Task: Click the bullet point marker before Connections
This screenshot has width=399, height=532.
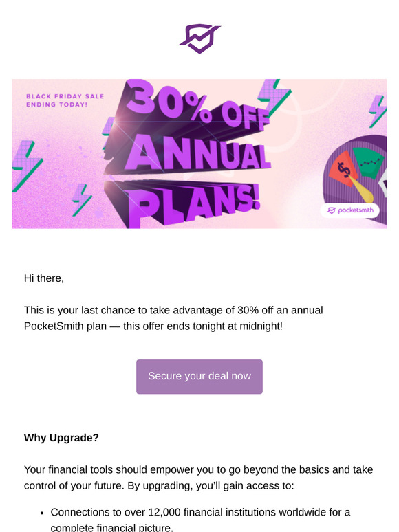Action: click(x=42, y=513)
